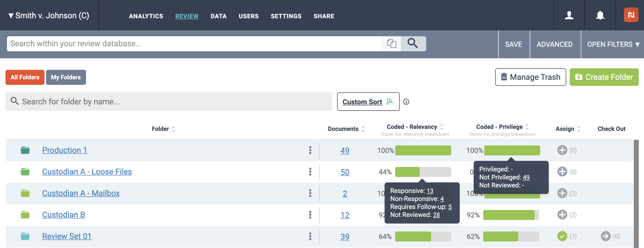The image size is (644, 248).
Task: Select the All Folders toggle
Action: point(25,77)
